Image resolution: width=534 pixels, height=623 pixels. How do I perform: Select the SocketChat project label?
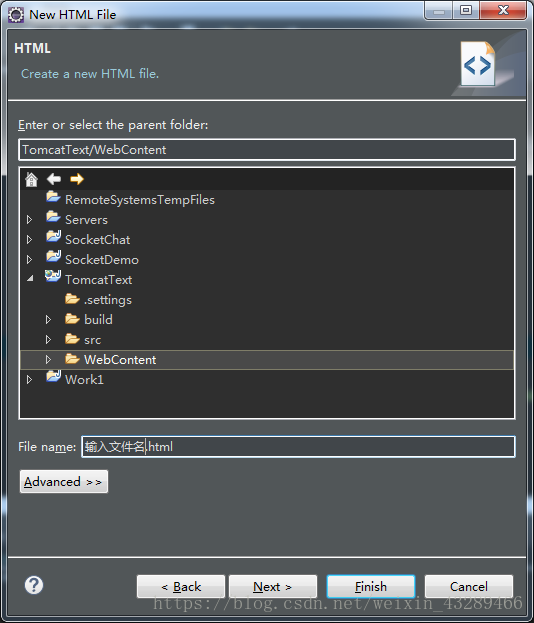(x=97, y=240)
